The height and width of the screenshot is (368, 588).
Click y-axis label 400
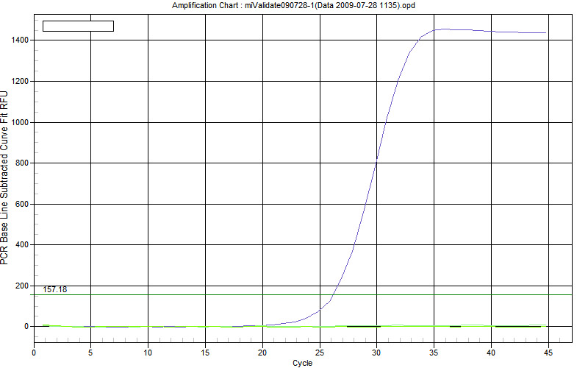22,245
